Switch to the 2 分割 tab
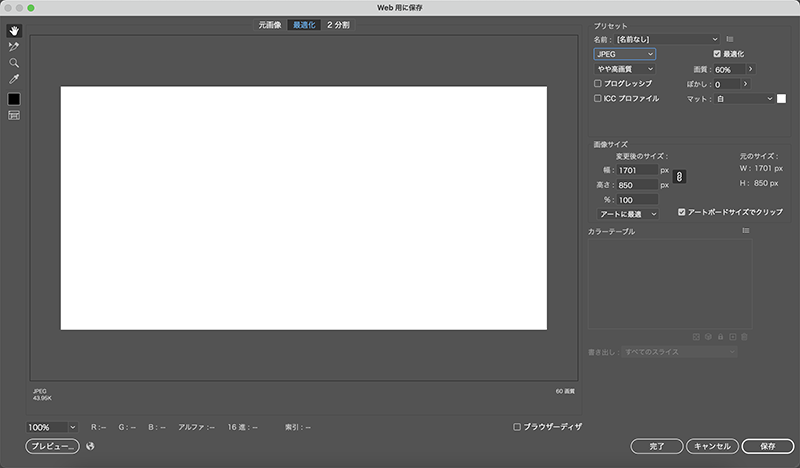800x468 pixels. [x=338, y=25]
